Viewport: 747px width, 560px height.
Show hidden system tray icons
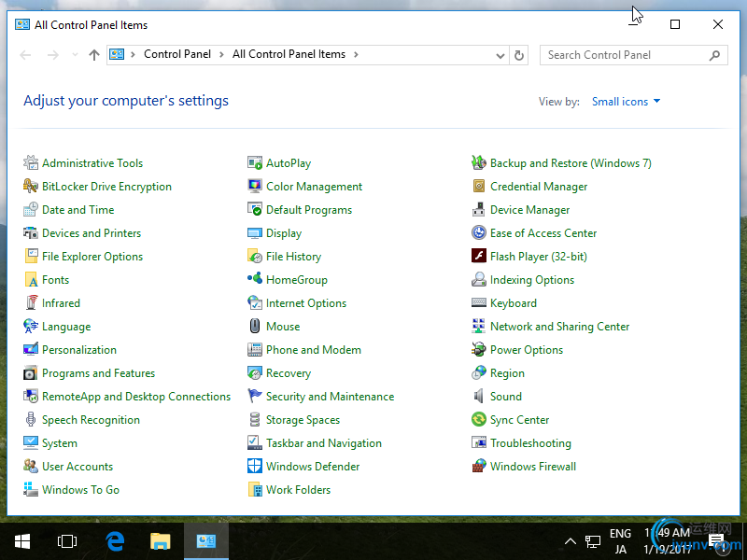point(571,541)
